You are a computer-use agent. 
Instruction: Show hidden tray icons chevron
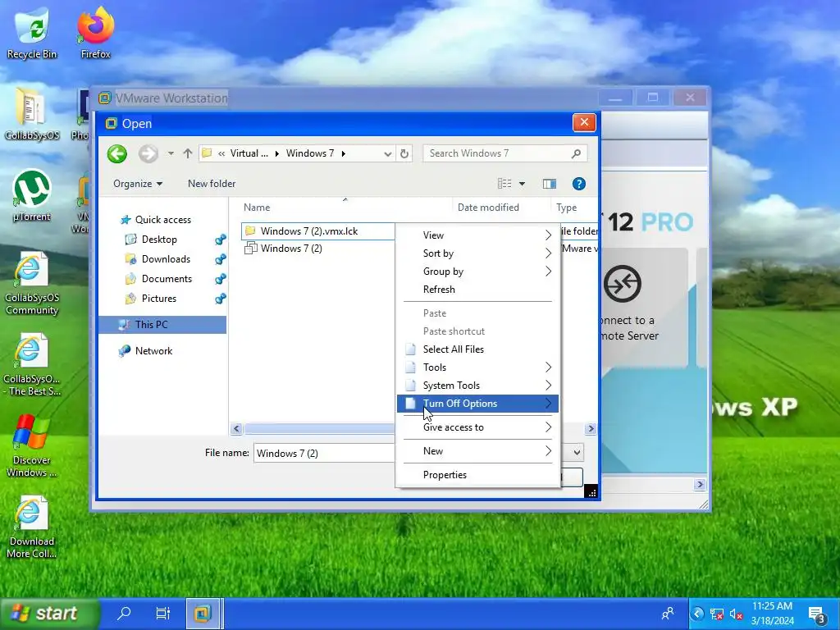pyautogui.click(x=697, y=614)
